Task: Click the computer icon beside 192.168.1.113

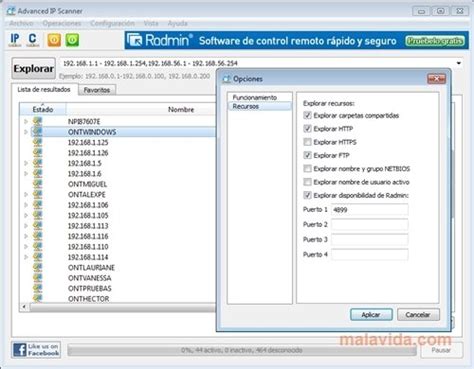Action: click(37, 226)
